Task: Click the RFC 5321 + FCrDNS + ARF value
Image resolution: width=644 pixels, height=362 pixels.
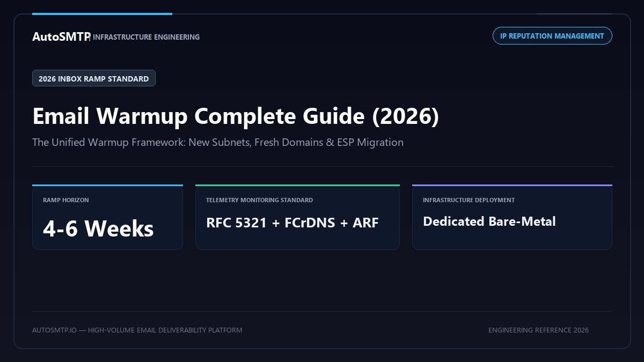Action: tap(292, 223)
